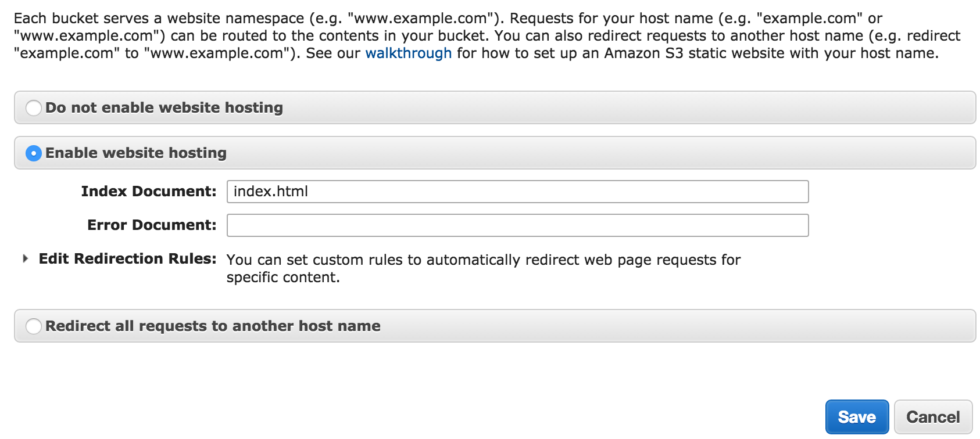Image resolution: width=980 pixels, height=439 pixels.
Task: Click the "Enable website hosting" header text
Action: click(x=136, y=153)
